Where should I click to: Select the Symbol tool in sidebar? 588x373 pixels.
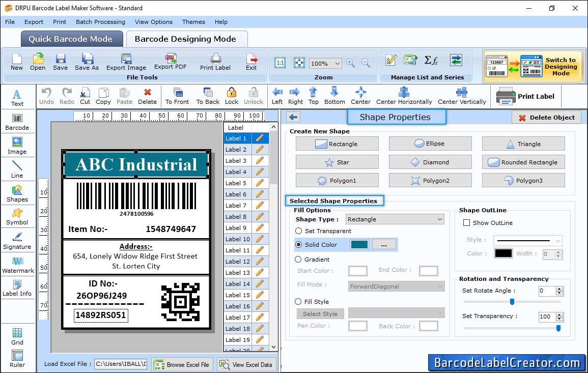click(17, 217)
